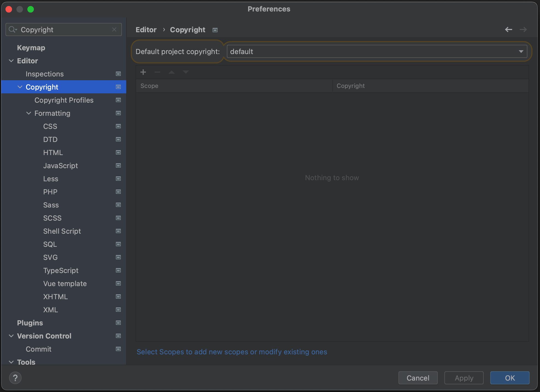Click the project icon on Inspections row

pos(118,74)
